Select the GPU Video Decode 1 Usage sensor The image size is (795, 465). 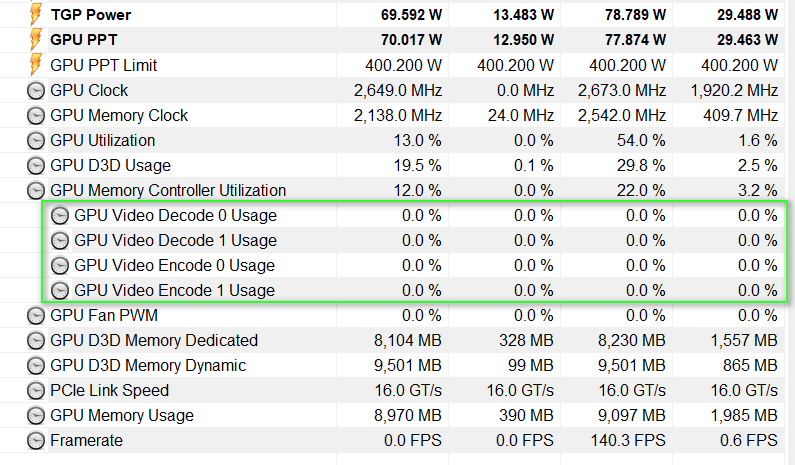click(175, 240)
